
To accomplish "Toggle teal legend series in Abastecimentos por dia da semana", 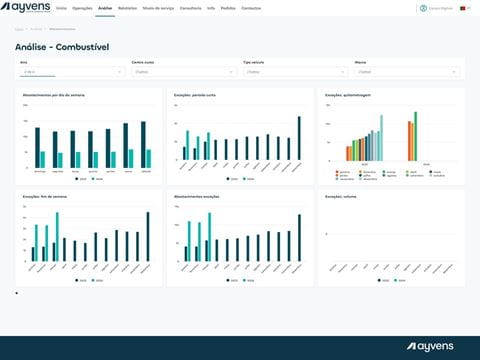I will tap(93, 179).
